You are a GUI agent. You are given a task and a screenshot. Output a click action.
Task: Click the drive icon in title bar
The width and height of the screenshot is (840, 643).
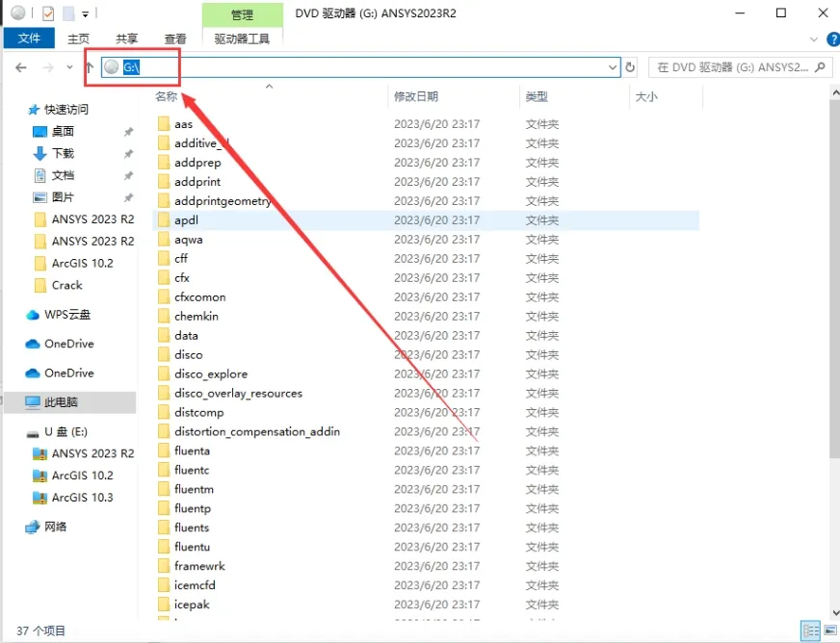pyautogui.click(x=18, y=13)
